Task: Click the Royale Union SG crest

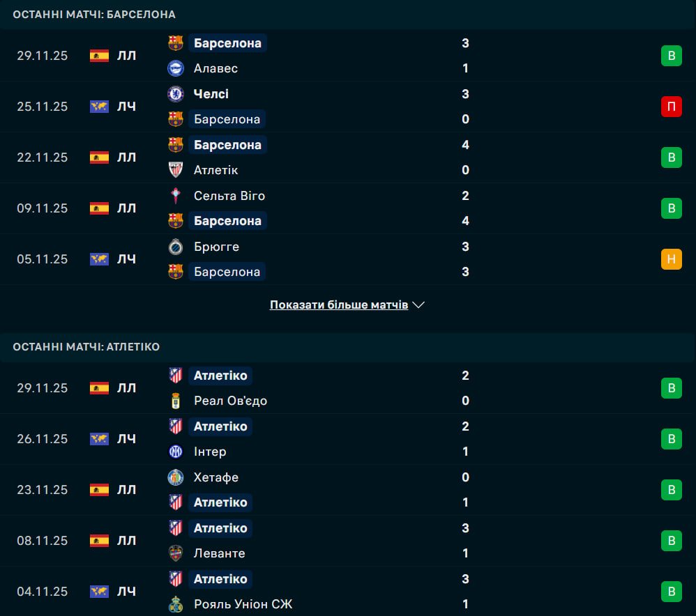Action: tap(175, 604)
